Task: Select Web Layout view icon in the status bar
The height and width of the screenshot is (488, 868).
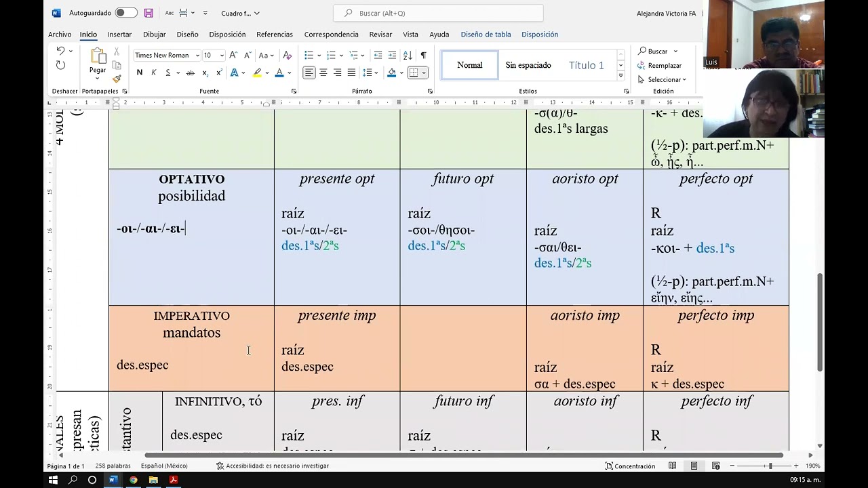Action: (715, 466)
